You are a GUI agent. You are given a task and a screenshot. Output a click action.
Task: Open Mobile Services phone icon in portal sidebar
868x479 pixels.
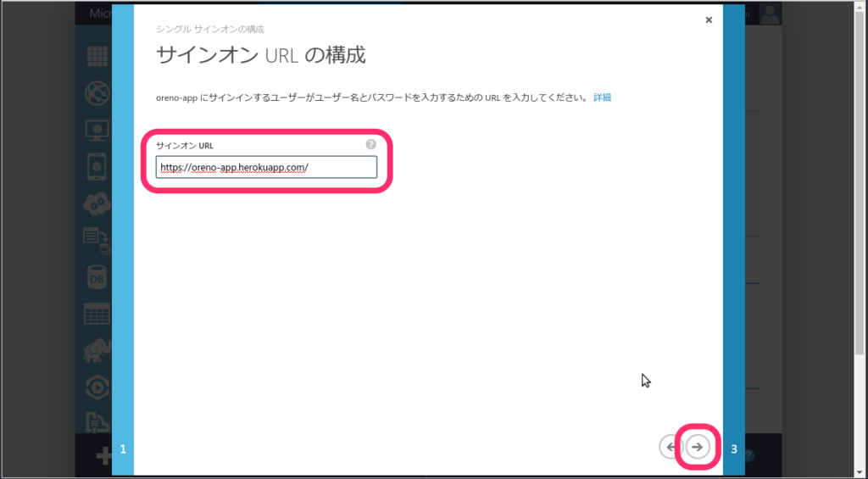97,166
